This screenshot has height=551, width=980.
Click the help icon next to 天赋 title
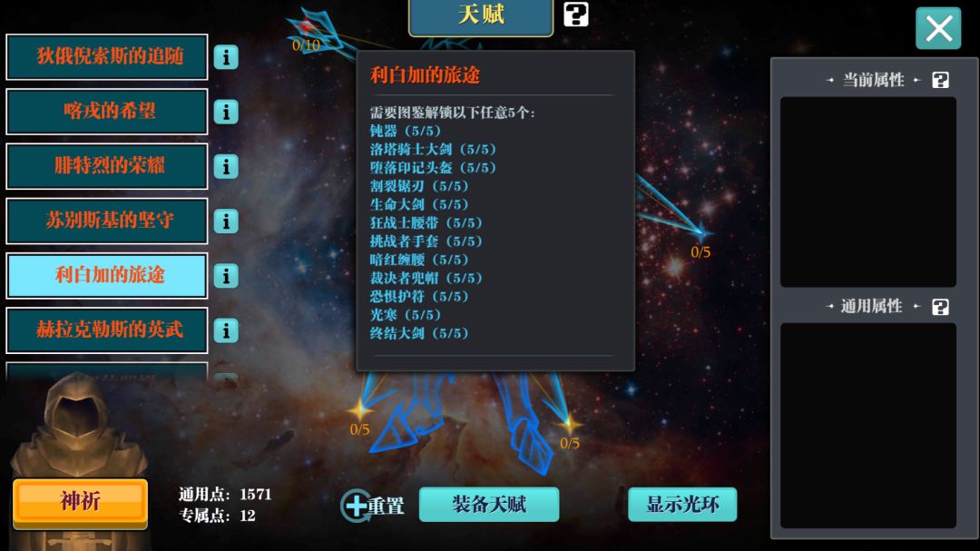click(575, 15)
